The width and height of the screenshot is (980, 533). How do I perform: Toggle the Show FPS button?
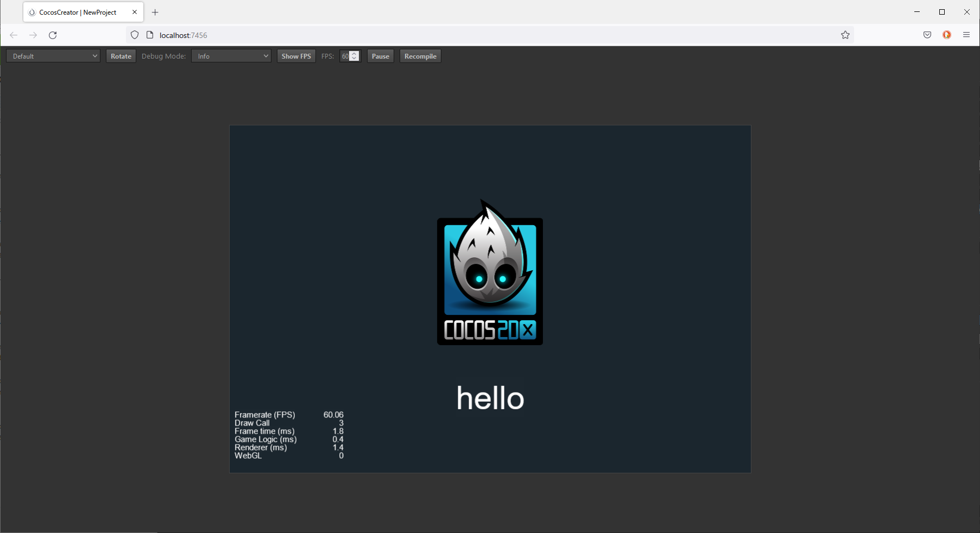click(296, 56)
